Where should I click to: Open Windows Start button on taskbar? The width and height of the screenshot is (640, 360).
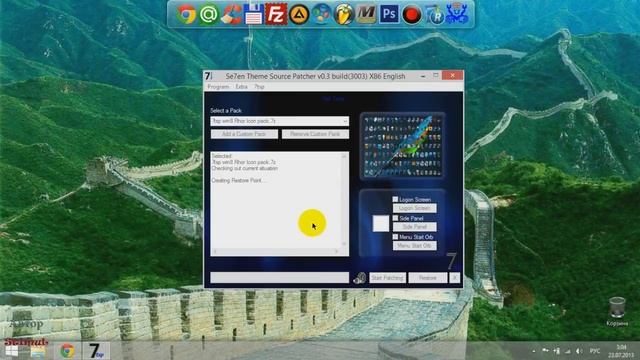12,351
